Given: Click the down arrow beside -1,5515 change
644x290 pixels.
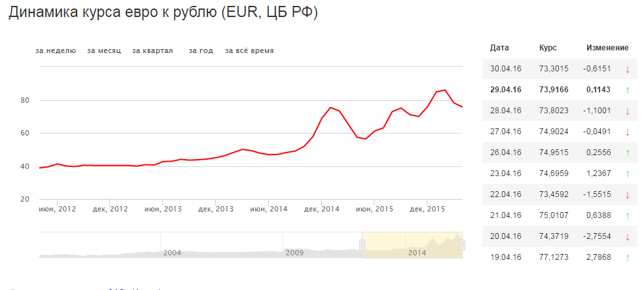Looking at the screenshot, I should (626, 194).
